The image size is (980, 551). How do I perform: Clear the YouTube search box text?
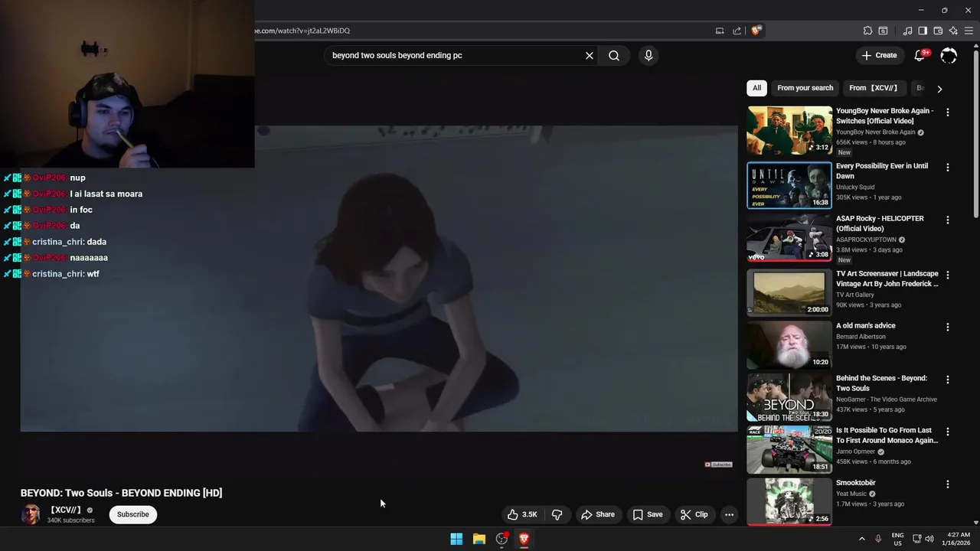pos(590,55)
